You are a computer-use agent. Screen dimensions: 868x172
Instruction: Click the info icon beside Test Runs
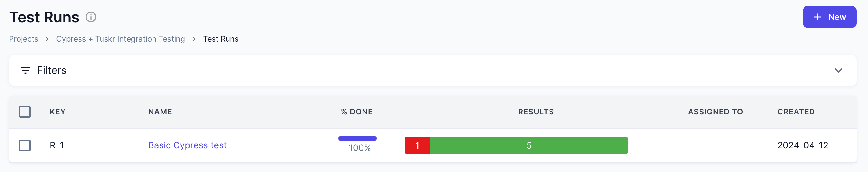coord(91,17)
